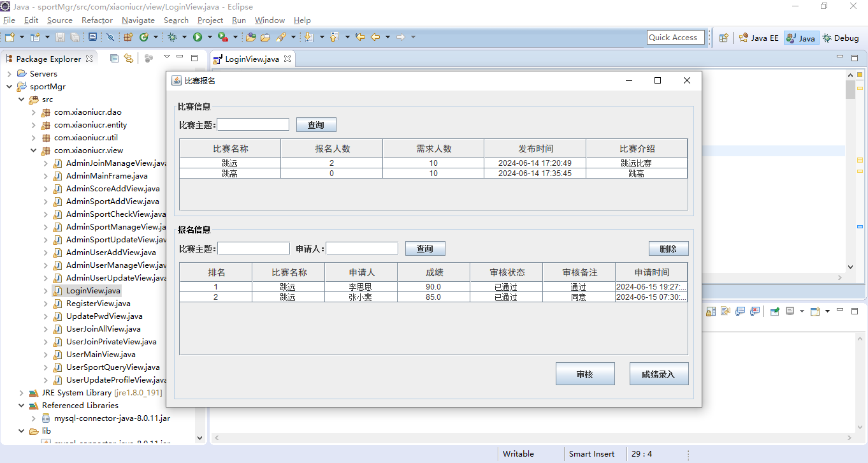Toggle Pin Console icon

click(x=774, y=311)
